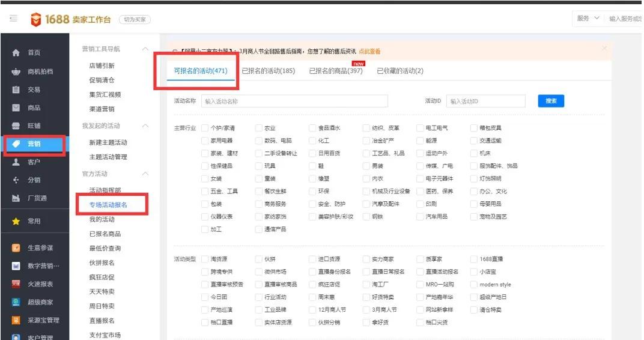
Task: Switch to 可报名的活动(471) tab
Action: pyautogui.click(x=201, y=71)
